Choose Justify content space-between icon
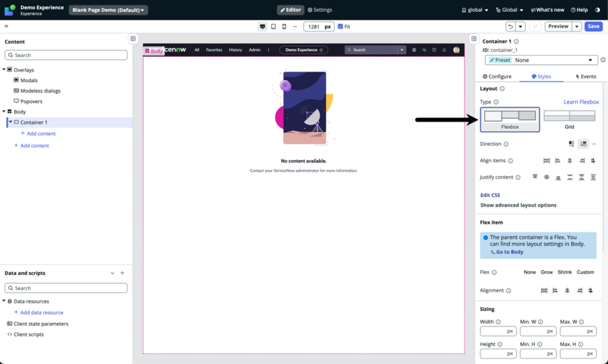 click(570, 177)
